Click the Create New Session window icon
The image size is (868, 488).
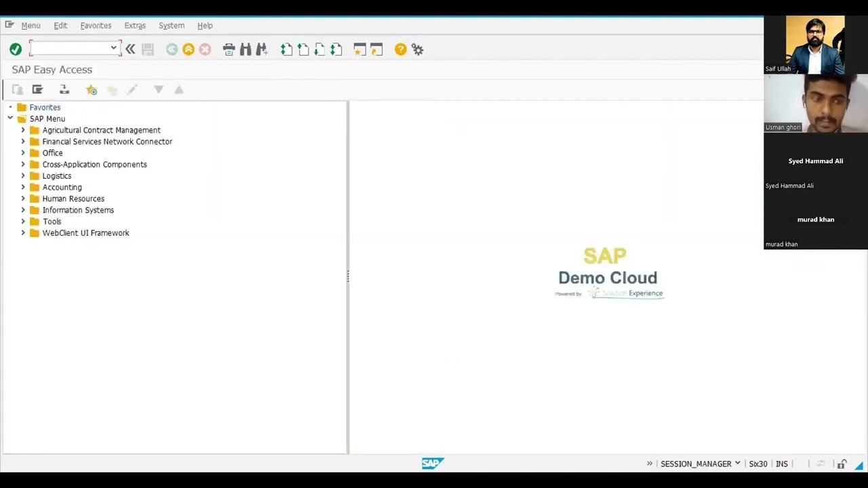(359, 49)
